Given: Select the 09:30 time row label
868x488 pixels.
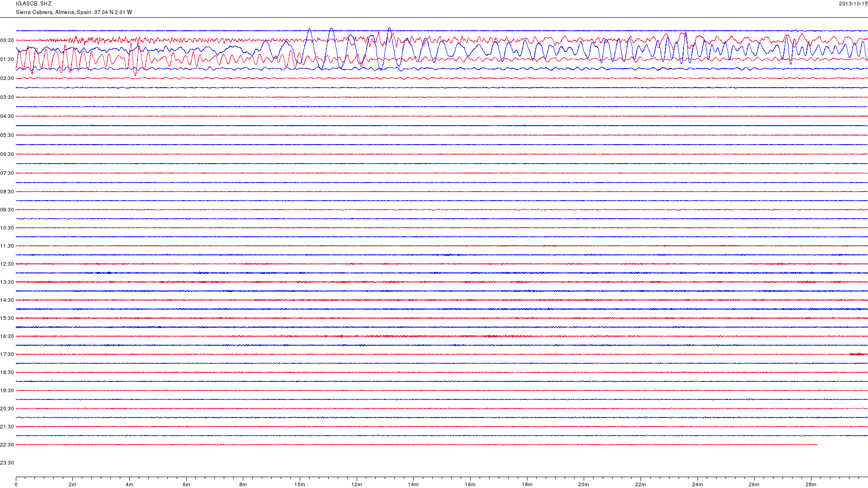Looking at the screenshot, I should [7, 210].
